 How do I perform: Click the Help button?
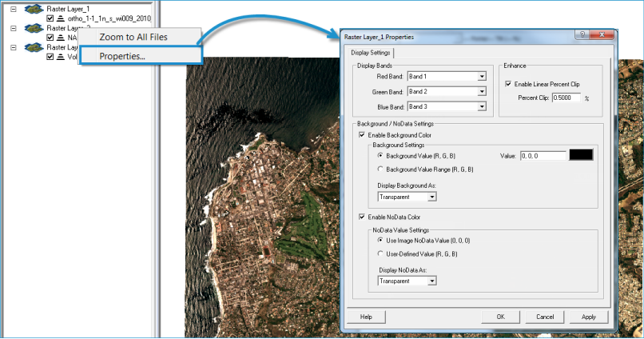pos(367,317)
